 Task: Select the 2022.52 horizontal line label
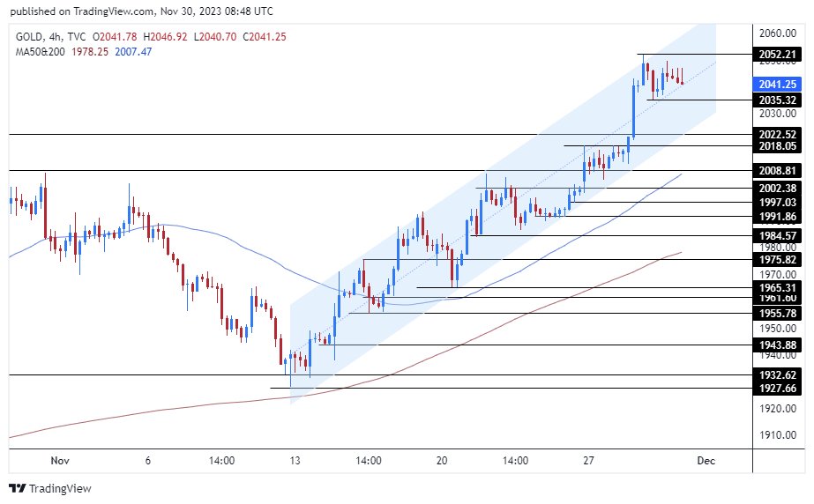pyautogui.click(x=777, y=134)
